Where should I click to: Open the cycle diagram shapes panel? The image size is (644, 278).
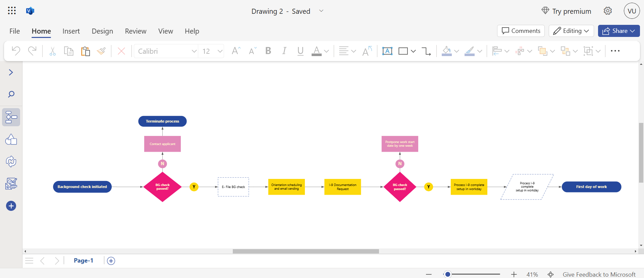coord(11,161)
